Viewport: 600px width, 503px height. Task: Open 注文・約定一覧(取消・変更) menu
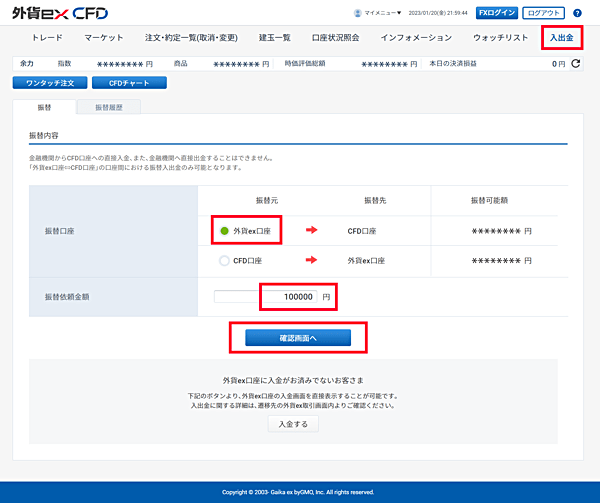click(191, 37)
